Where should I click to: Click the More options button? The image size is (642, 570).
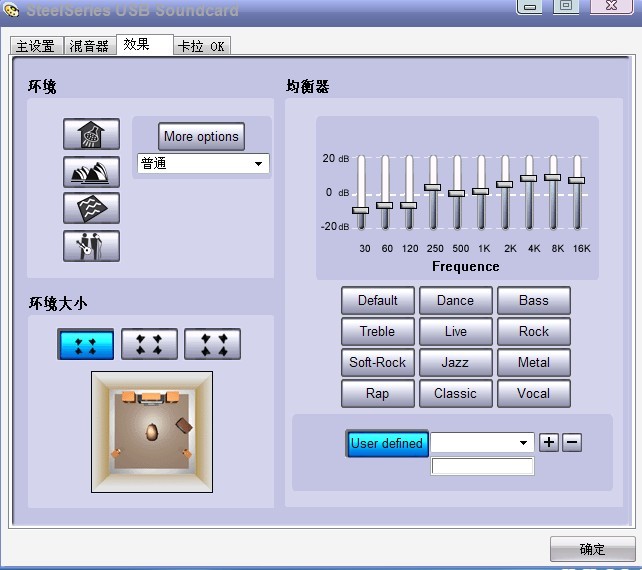[201, 137]
